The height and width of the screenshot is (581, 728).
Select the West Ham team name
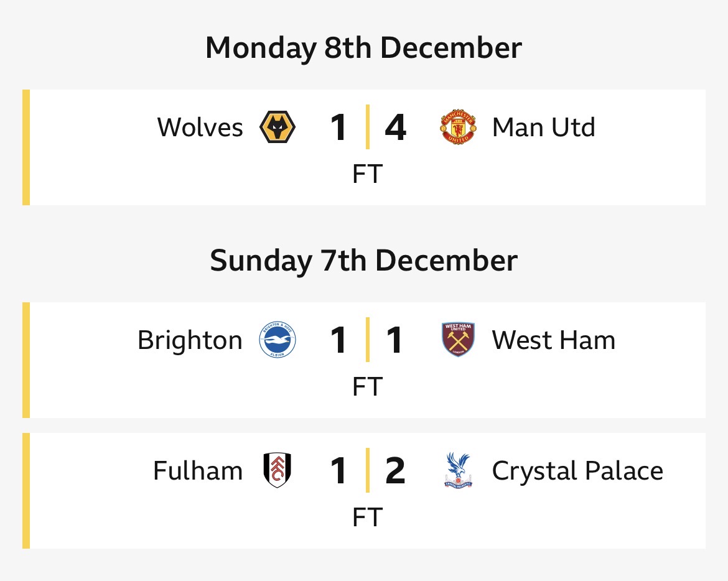point(553,341)
